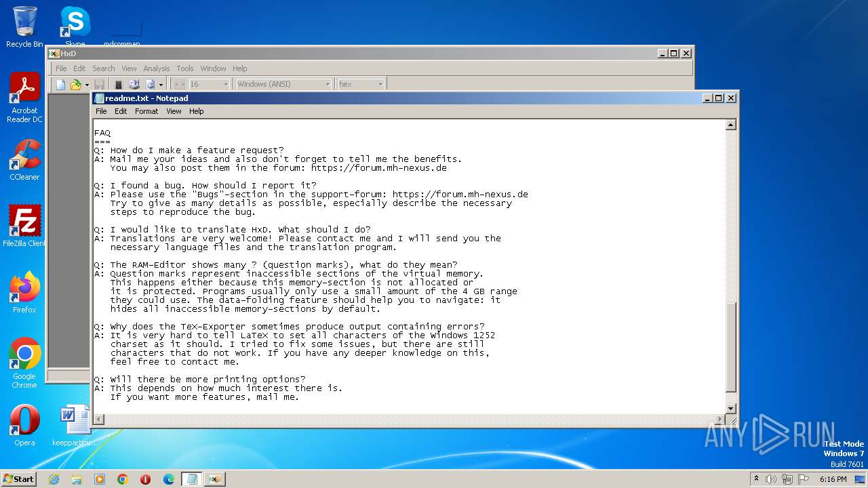Open CCleaner desktop icon
The height and width of the screenshot is (488, 868).
(x=24, y=160)
